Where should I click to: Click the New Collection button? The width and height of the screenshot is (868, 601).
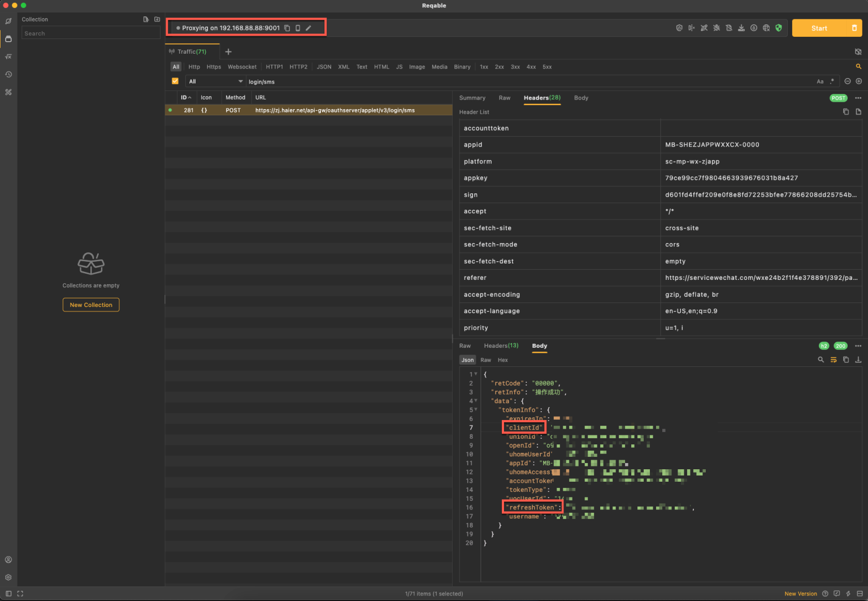[91, 305]
